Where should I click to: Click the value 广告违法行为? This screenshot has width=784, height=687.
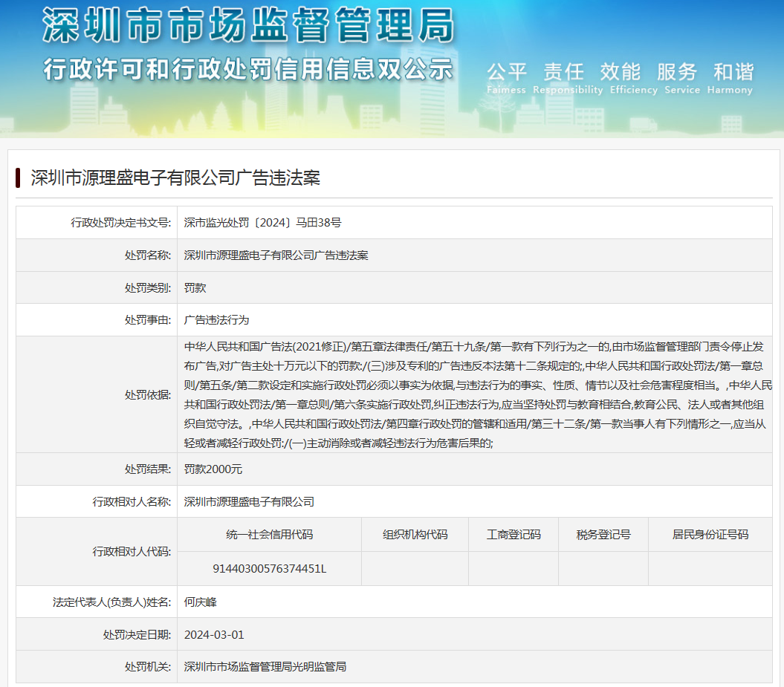216,320
